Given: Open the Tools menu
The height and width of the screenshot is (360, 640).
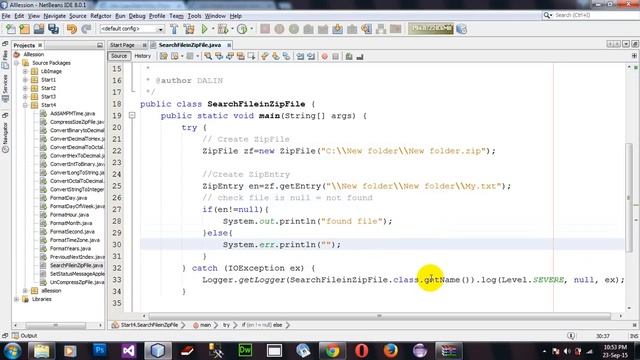Looking at the screenshot, I should tap(194, 16).
